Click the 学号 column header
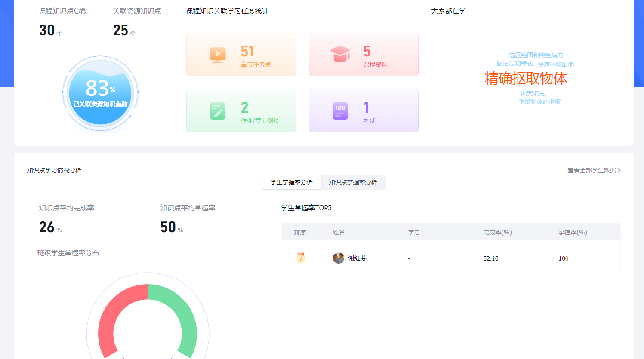 click(414, 232)
